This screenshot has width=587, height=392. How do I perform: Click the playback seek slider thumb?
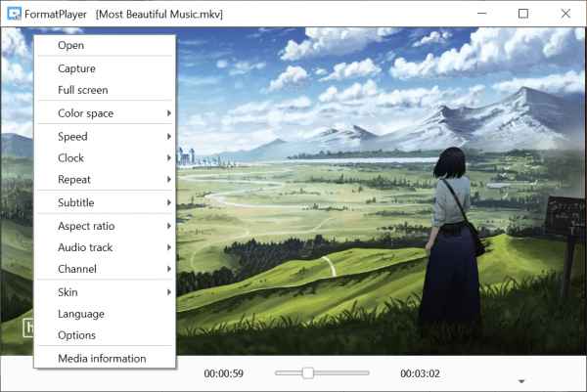pyautogui.click(x=308, y=372)
